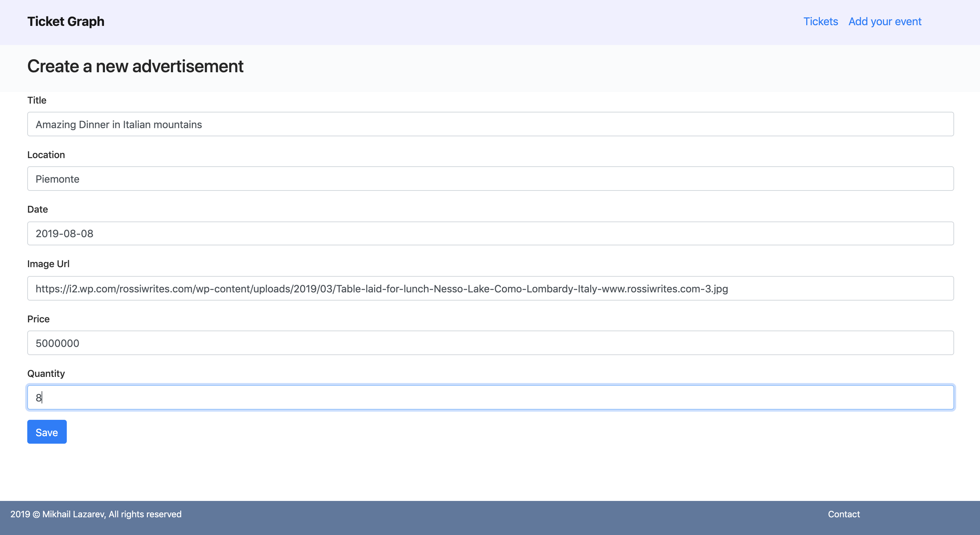Screen dimensions: 980x535
Task: Click the Mikhail Lazarev copyright text
Action: coord(96,514)
